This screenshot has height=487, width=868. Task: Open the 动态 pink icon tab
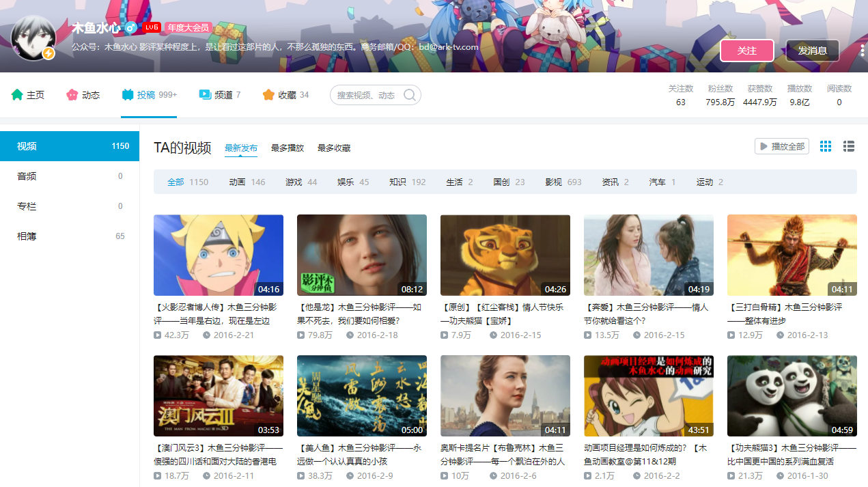pos(72,95)
